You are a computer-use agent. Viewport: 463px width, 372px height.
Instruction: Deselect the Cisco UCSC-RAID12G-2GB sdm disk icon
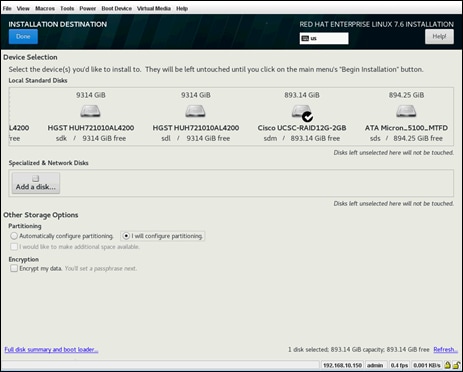pyautogui.click(x=302, y=112)
